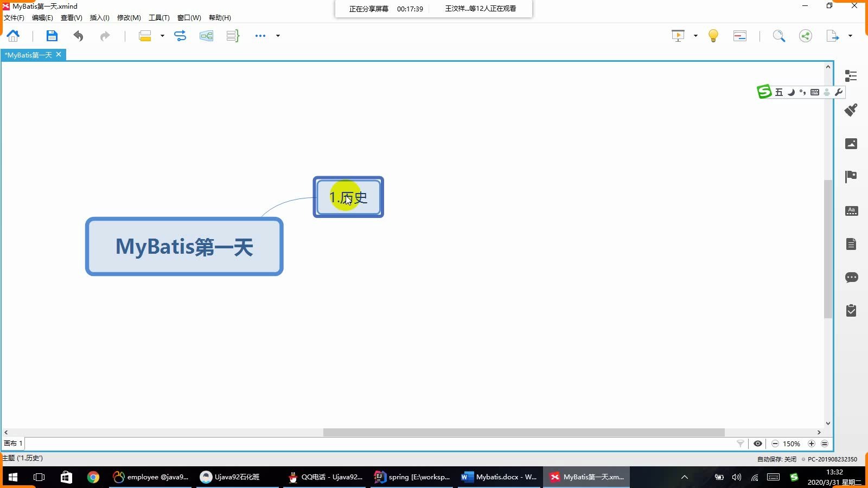Open the export dropdown arrow
The height and width of the screenshot is (488, 868).
(850, 36)
